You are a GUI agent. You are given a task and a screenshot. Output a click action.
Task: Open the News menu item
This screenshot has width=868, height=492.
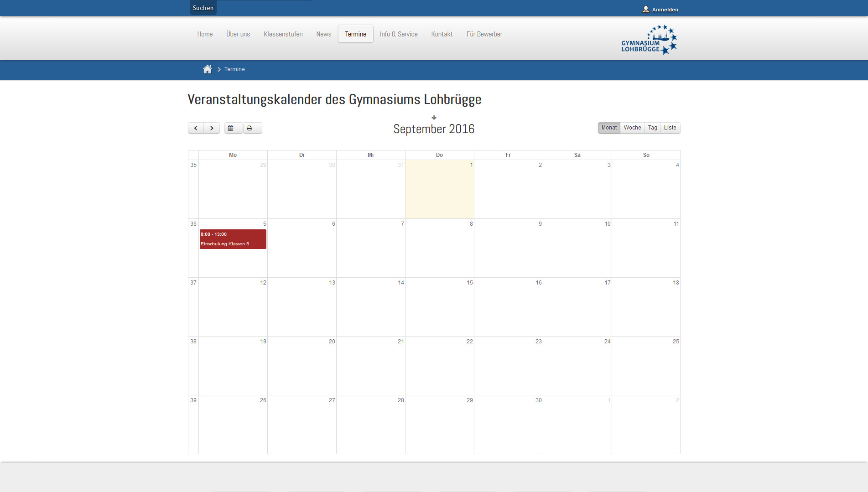click(x=324, y=34)
